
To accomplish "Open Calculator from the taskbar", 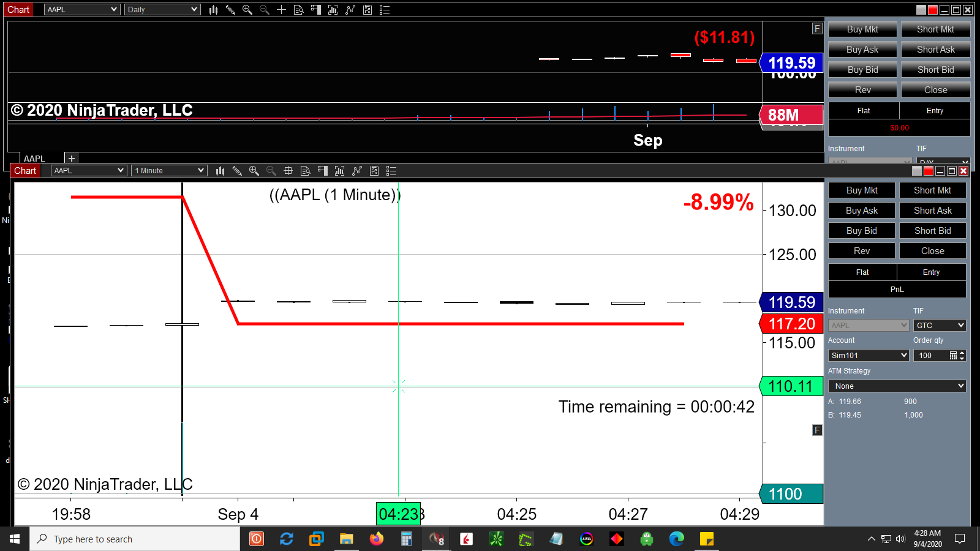I will click(406, 539).
